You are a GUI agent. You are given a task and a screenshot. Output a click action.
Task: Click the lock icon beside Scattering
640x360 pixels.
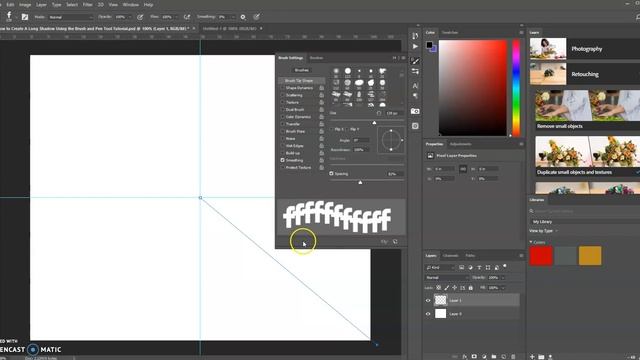[x=322, y=95]
